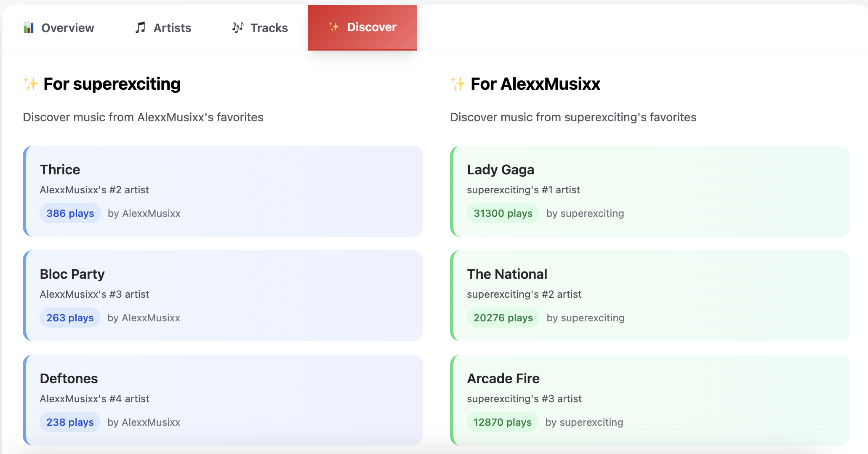This screenshot has width=868, height=454.
Task: Click sparkle icon beside For AlexxMusixx heading
Action: point(458,84)
